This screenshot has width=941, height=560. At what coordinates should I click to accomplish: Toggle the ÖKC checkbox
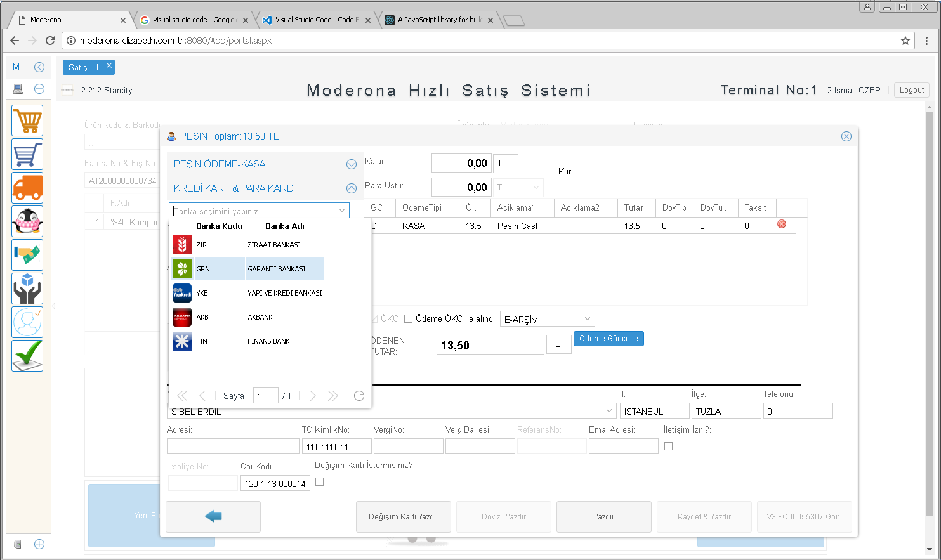point(374,319)
